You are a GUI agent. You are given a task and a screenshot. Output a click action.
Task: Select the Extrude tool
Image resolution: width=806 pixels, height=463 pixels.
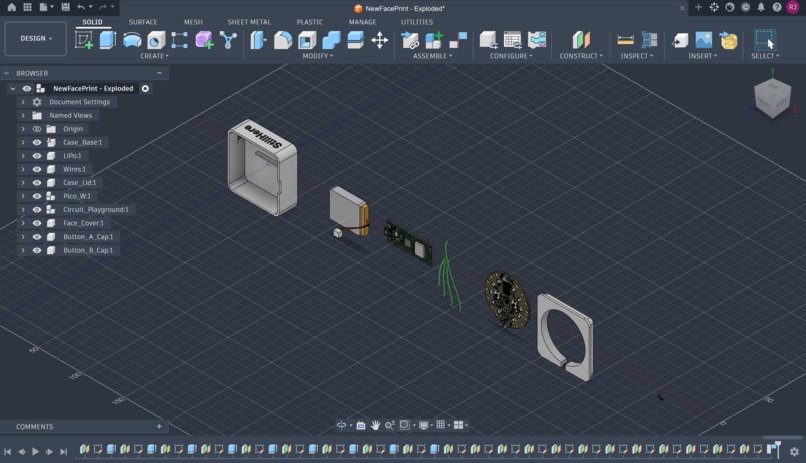click(x=107, y=40)
